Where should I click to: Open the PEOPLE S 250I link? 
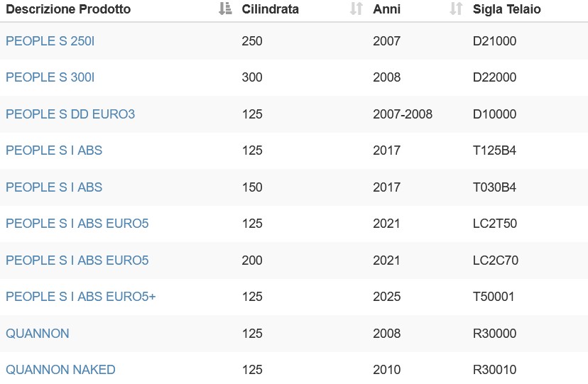click(x=50, y=41)
